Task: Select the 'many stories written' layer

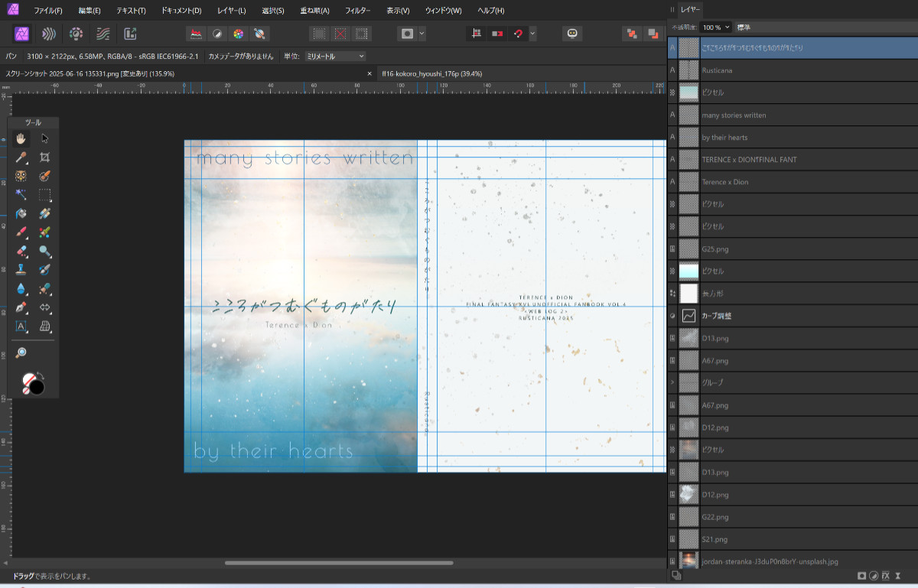Action: [x=733, y=115]
